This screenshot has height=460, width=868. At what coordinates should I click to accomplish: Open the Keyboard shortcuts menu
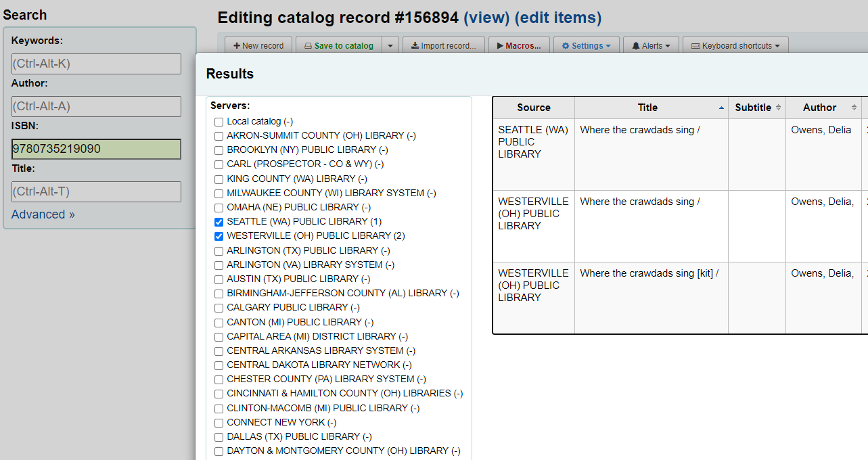coord(735,46)
